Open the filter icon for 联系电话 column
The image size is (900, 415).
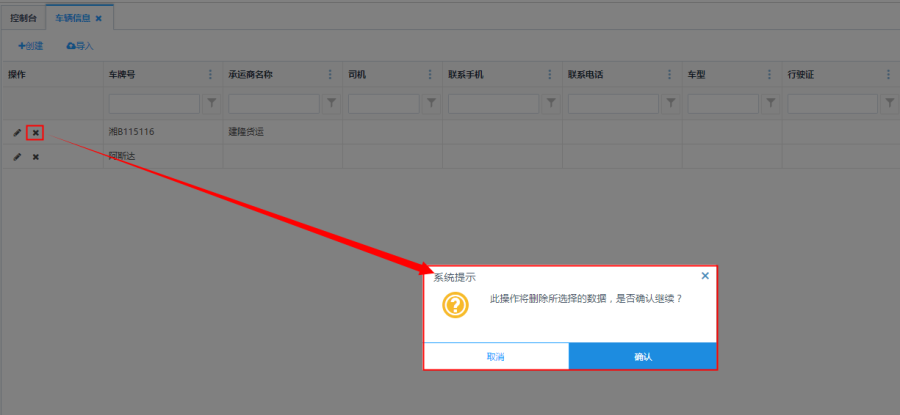pyautogui.click(x=671, y=103)
